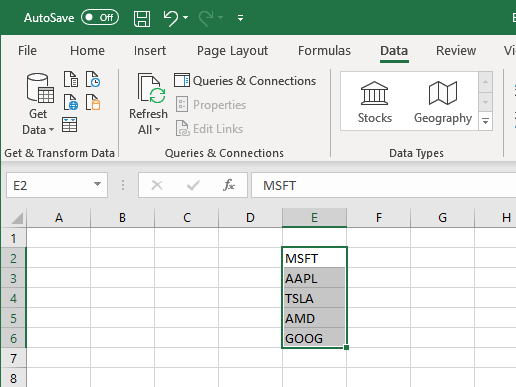
Task: Click the Existing Connections icon
Action: click(93, 102)
